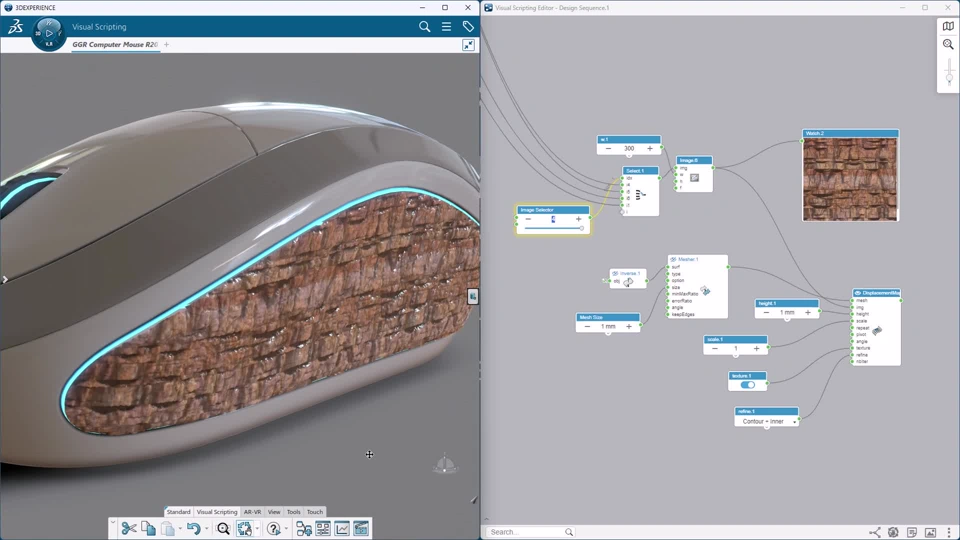Image resolution: width=960 pixels, height=540 pixels.
Task: Click the Image Selector slider track
Action: click(x=553, y=229)
